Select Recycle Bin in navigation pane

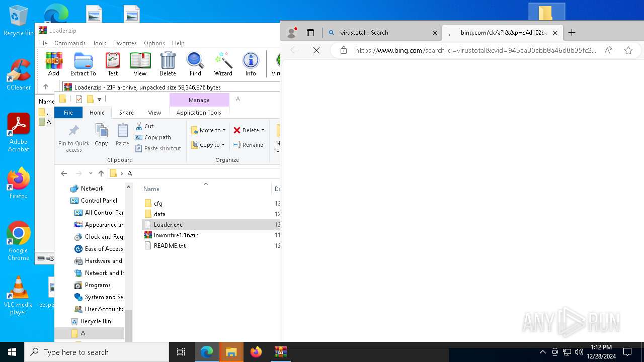96,321
